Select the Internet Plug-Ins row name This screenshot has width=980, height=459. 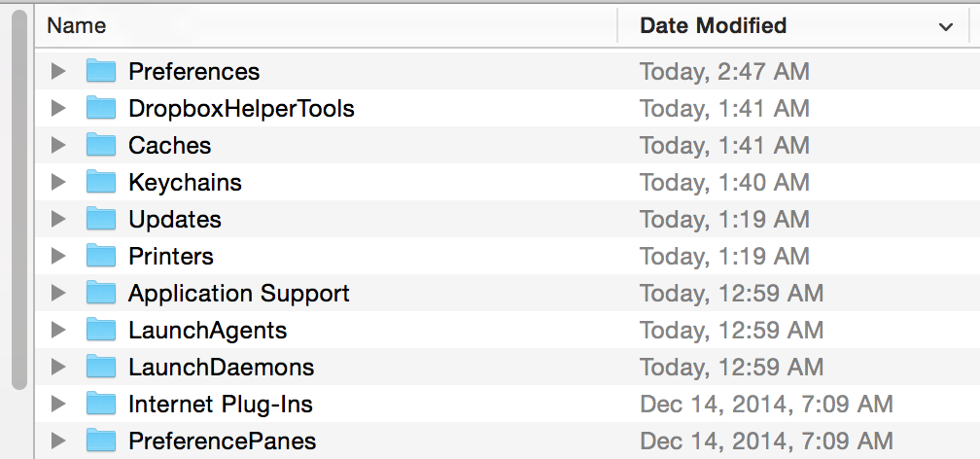point(220,404)
